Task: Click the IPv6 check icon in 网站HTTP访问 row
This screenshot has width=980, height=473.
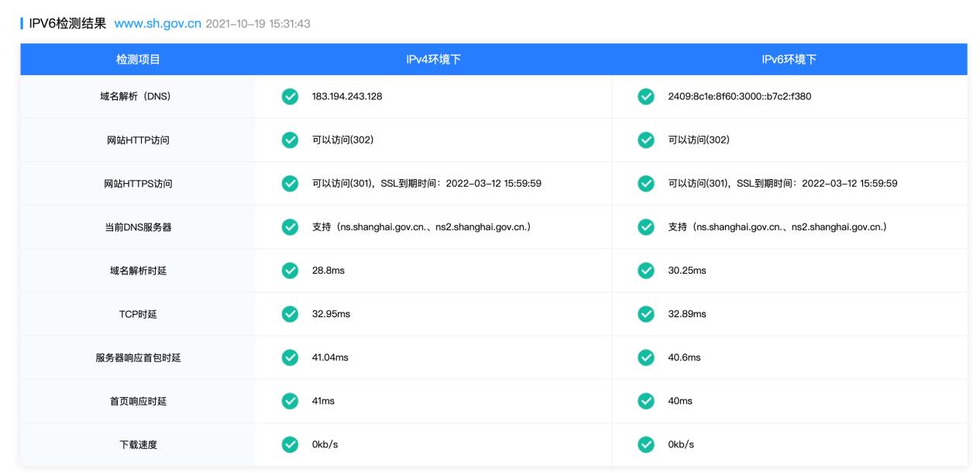Action: click(x=645, y=140)
